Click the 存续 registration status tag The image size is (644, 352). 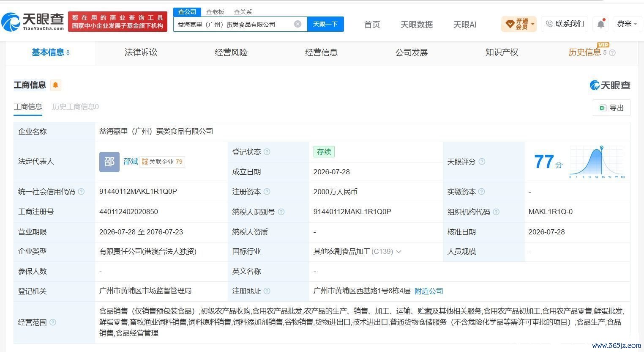(324, 151)
